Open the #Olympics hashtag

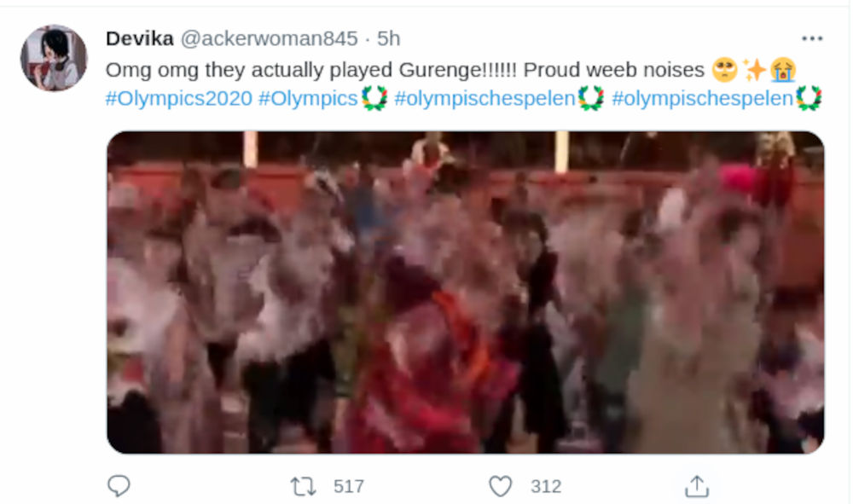pos(308,98)
